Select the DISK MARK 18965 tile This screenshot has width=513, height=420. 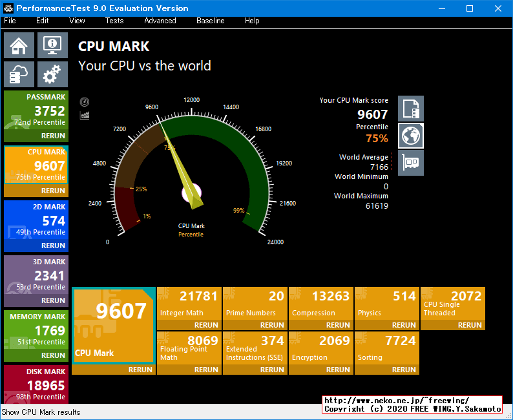[36, 384]
